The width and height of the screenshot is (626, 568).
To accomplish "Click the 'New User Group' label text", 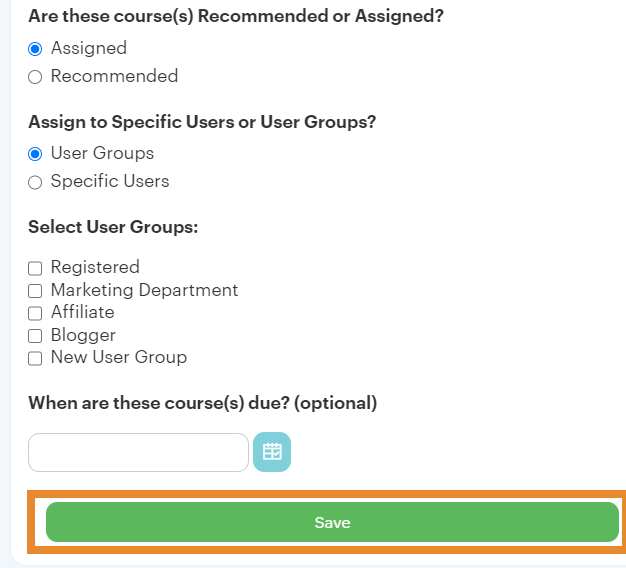I will [x=118, y=357].
